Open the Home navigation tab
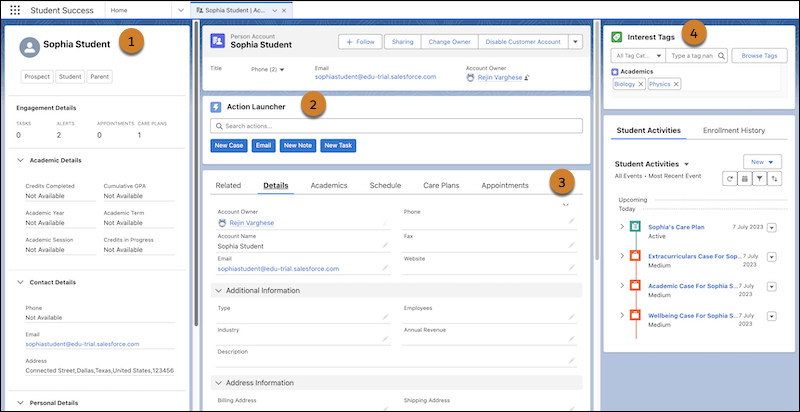This screenshot has height=412, width=800. point(119,10)
